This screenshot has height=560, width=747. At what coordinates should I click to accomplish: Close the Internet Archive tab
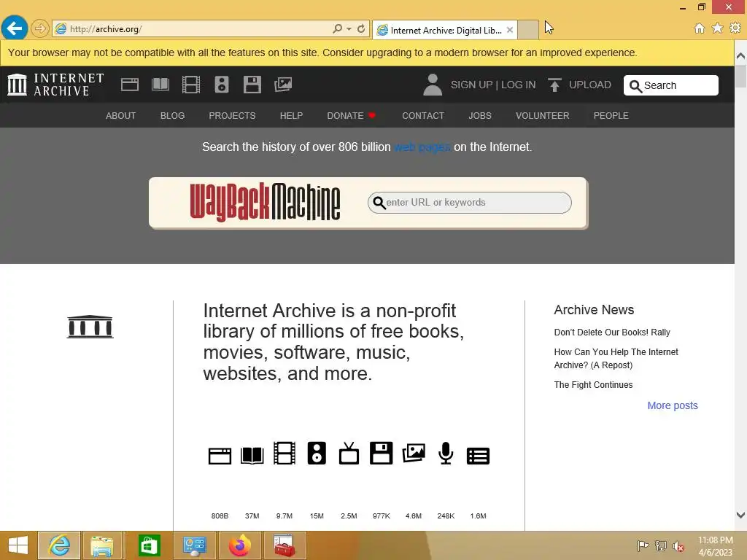pos(509,30)
